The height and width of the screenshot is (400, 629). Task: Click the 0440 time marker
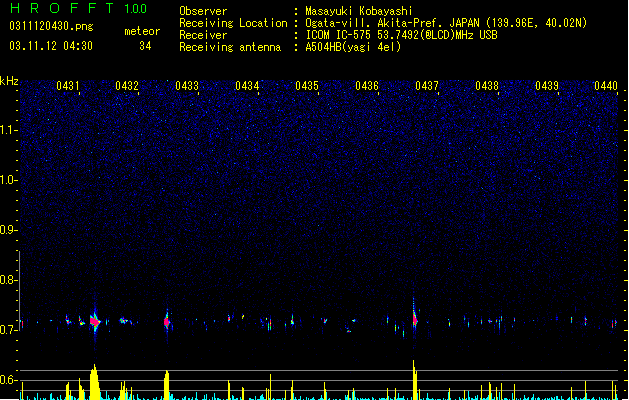606,86
